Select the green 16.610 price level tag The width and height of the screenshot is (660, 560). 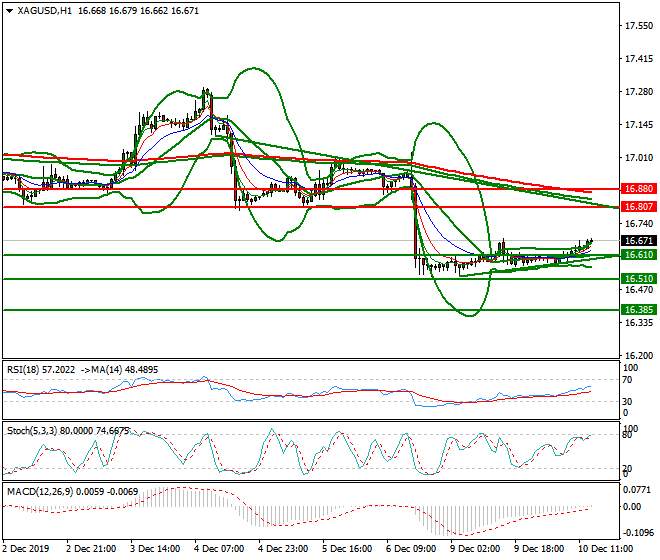(637, 256)
